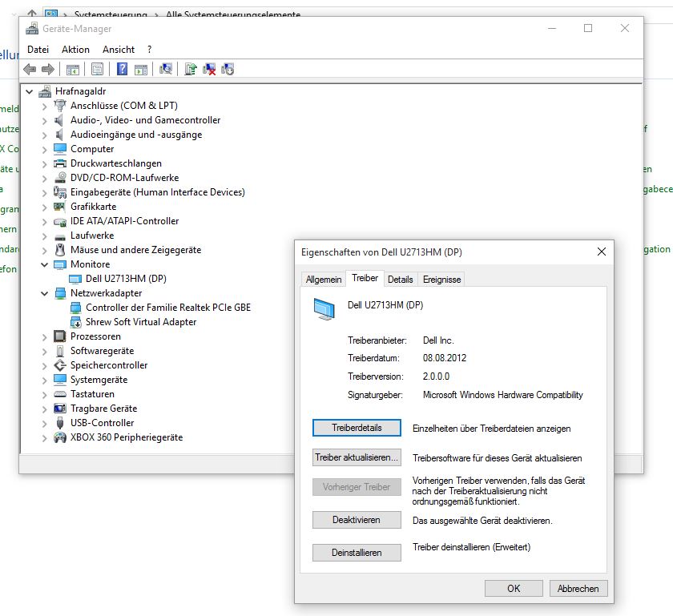673x616 pixels.
Task: Click the Treiberdatum value 08.08.2012
Action: point(444,358)
